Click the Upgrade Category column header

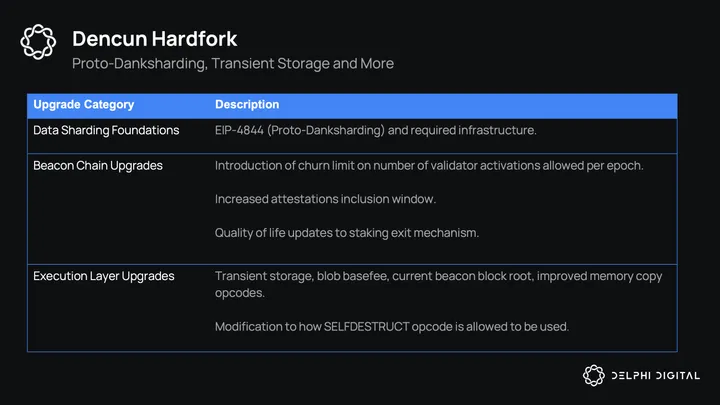coord(83,104)
